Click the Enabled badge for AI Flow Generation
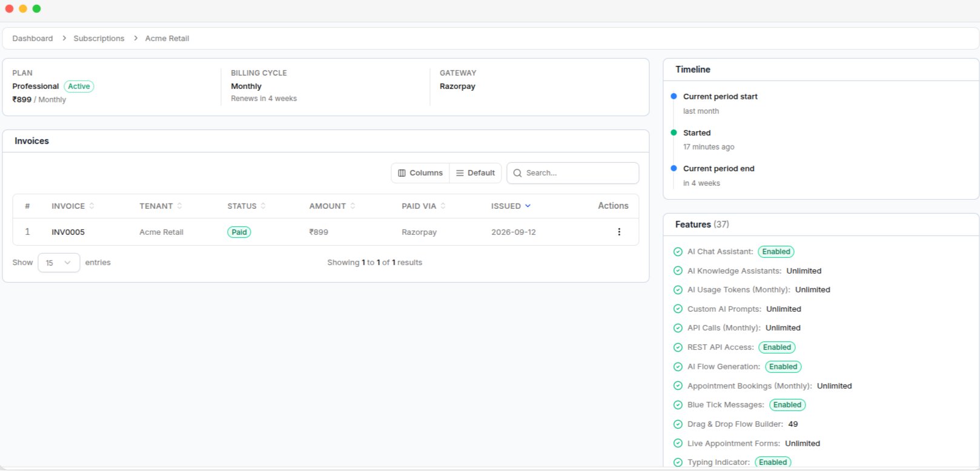The height and width of the screenshot is (471, 980). 783,367
